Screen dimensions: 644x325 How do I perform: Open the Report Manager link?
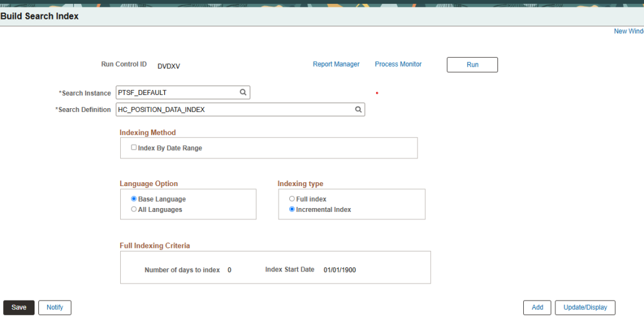[336, 64]
